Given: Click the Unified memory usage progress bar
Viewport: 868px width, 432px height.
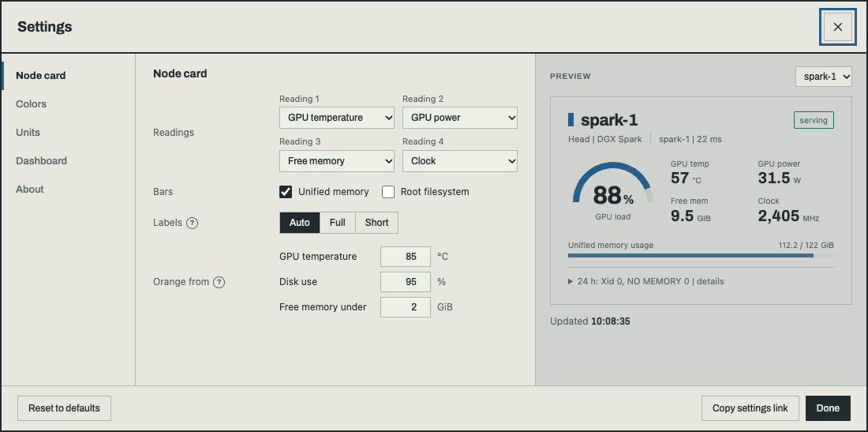Looking at the screenshot, I should pyautogui.click(x=701, y=255).
